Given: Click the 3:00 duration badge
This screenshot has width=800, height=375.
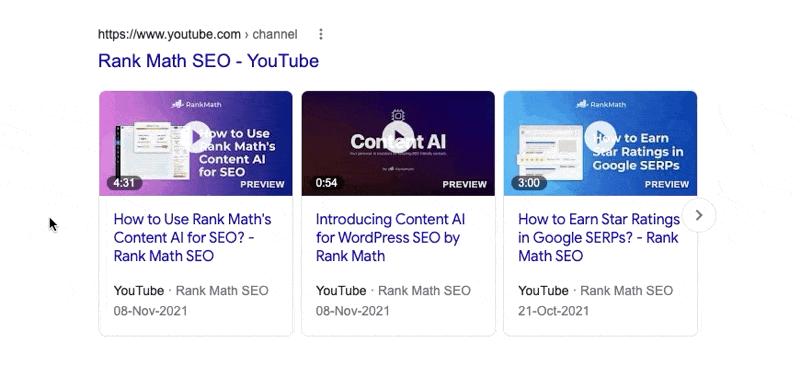Looking at the screenshot, I should [529, 183].
